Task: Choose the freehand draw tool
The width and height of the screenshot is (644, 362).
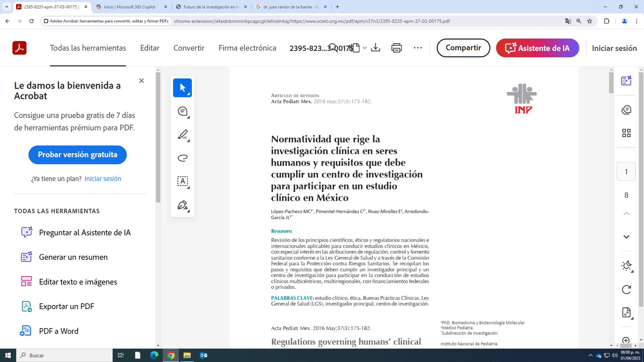Action: tap(182, 158)
